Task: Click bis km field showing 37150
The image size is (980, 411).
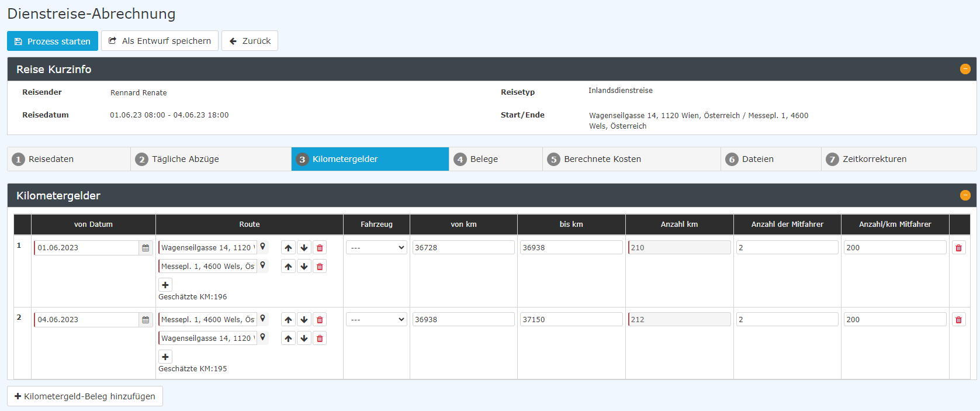Action: click(x=571, y=320)
